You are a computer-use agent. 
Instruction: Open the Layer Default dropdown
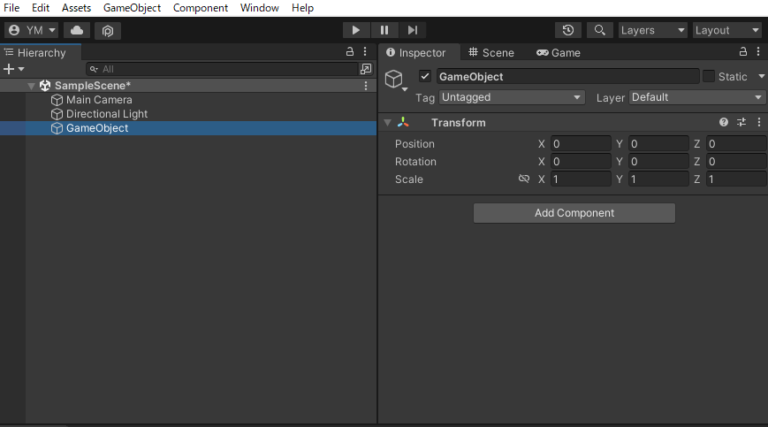[696, 97]
